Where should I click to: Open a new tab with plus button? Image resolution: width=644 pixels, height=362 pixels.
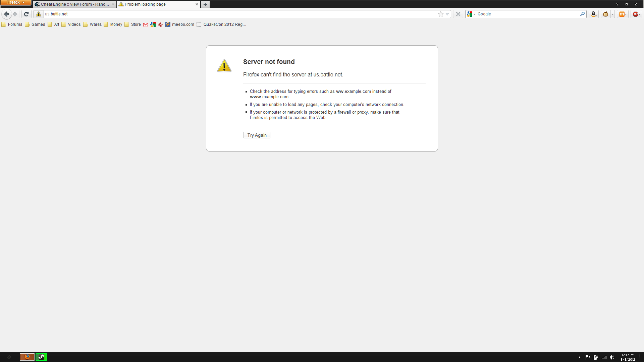[x=205, y=4]
